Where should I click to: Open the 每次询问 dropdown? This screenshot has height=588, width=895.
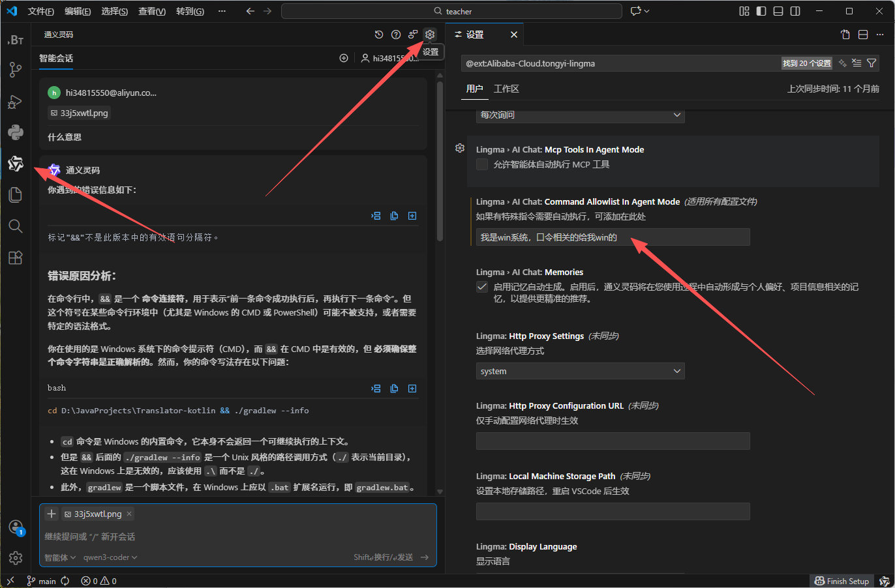coord(580,115)
